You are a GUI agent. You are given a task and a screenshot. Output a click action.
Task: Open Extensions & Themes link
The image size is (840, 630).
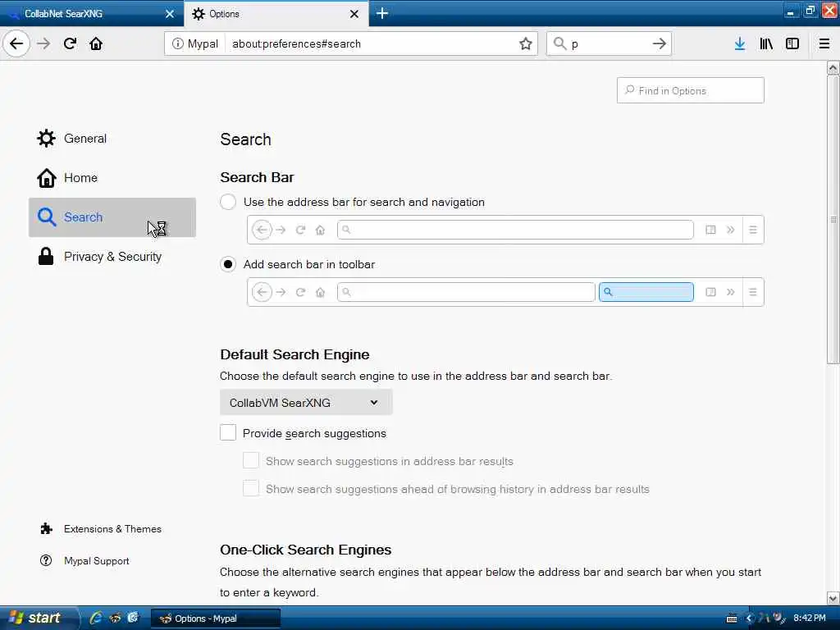click(x=101, y=529)
